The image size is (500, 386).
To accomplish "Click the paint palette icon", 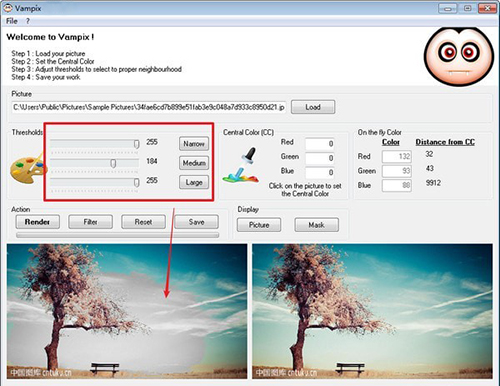I will [x=28, y=169].
